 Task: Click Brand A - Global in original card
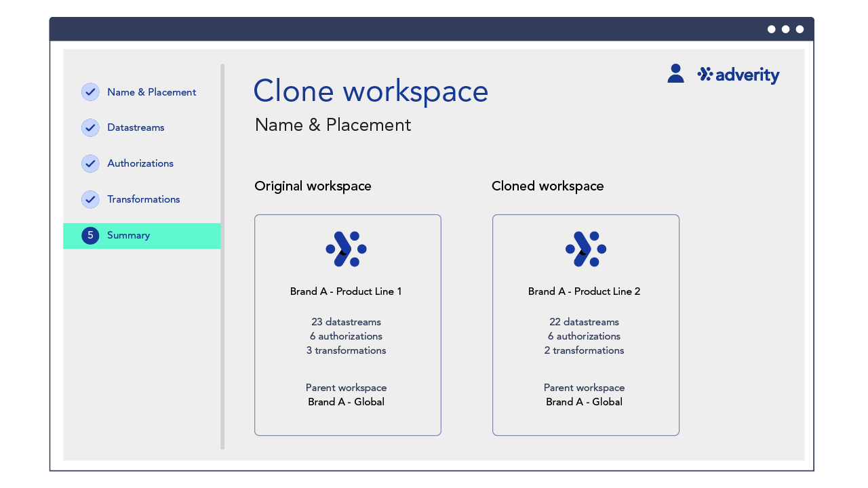(347, 402)
